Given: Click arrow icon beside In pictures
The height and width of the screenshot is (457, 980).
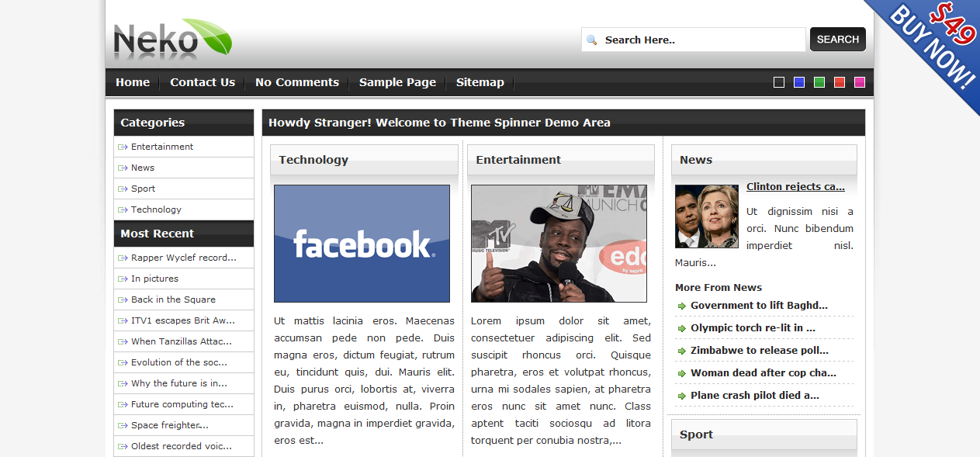Looking at the screenshot, I should pyautogui.click(x=123, y=279).
